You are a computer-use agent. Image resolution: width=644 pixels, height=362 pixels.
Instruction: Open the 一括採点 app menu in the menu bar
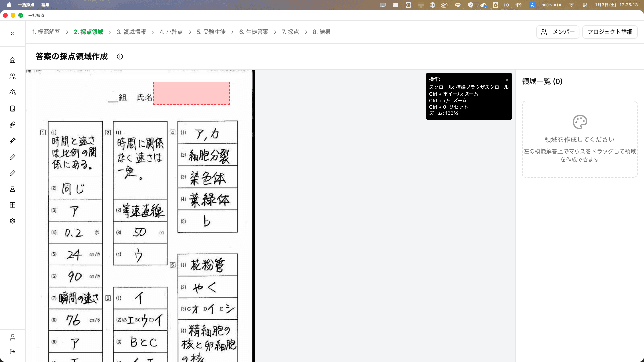[x=26, y=5]
